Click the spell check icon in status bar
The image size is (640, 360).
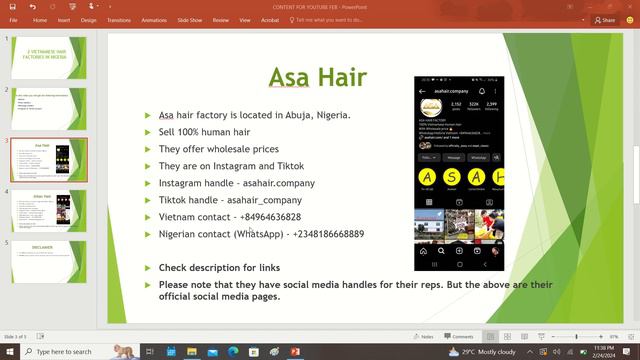(40, 336)
